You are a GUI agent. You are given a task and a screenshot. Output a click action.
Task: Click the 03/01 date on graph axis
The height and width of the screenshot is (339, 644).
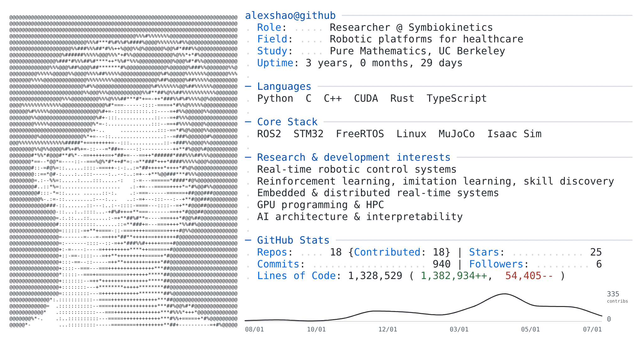(459, 329)
